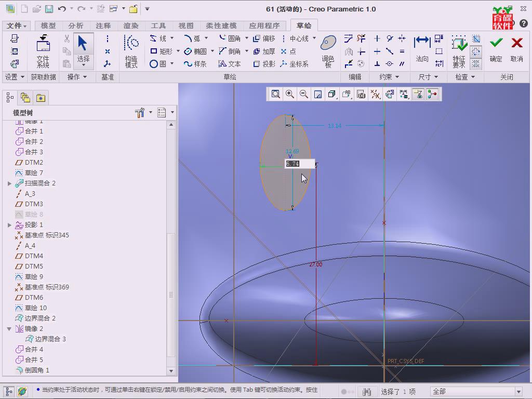
Task: Select the 坐标系 (Coordinate system) tool
Action: 295,64
